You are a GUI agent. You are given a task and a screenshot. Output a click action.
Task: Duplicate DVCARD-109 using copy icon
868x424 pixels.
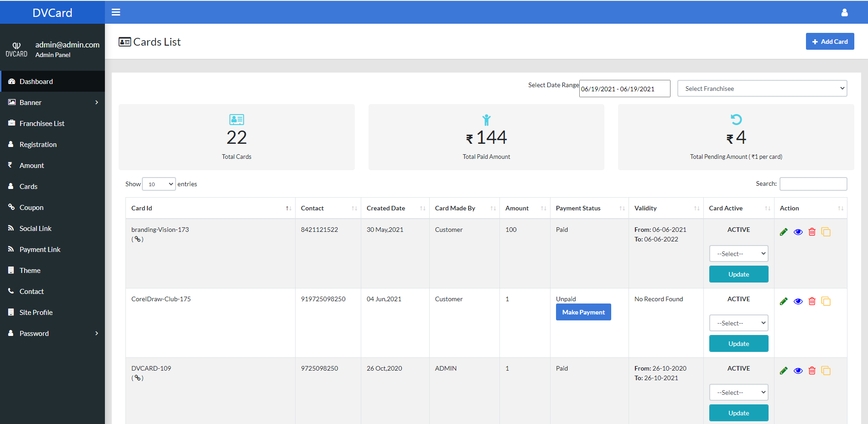point(826,371)
